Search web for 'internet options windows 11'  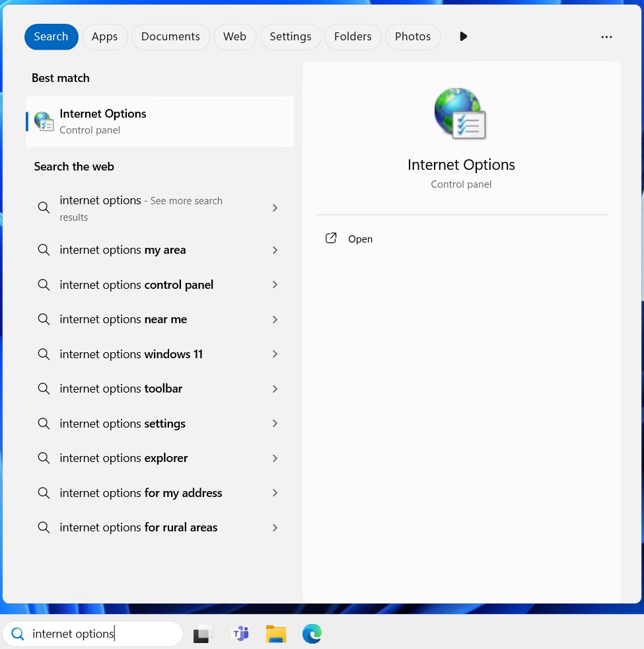[160, 354]
